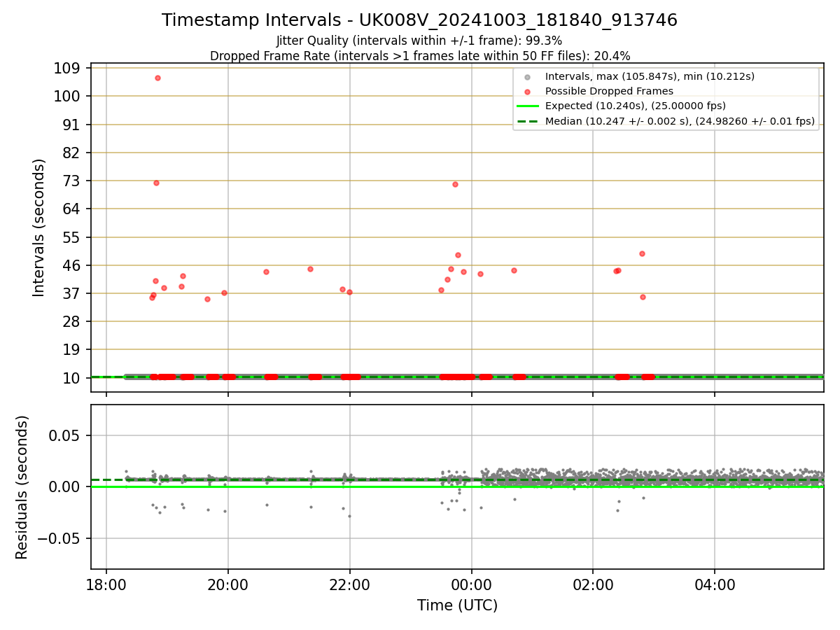The height and width of the screenshot is (630, 840).
Task: Click the 'Expected (10.240s)' legend entry
Action: [635, 106]
